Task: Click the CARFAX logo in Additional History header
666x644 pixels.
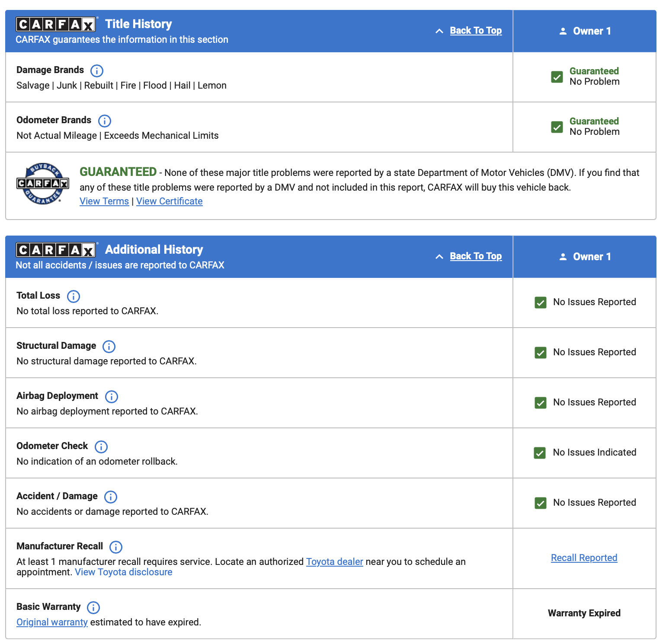Action: coord(56,250)
